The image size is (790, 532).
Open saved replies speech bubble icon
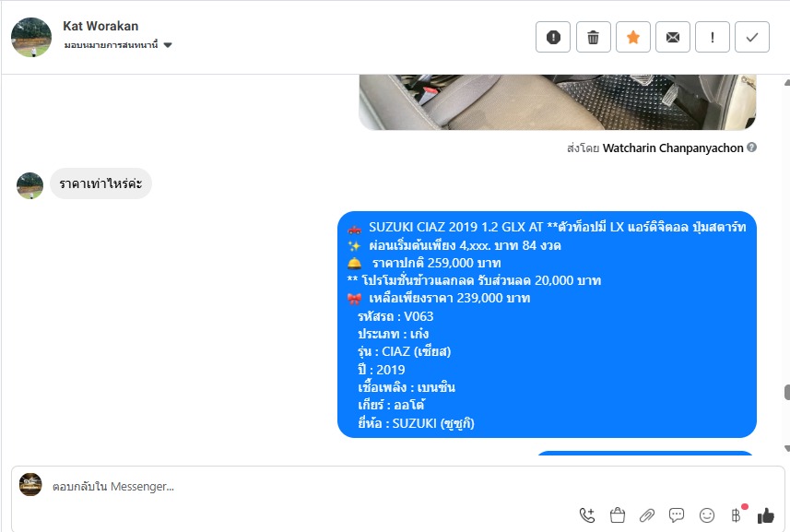tap(677, 514)
